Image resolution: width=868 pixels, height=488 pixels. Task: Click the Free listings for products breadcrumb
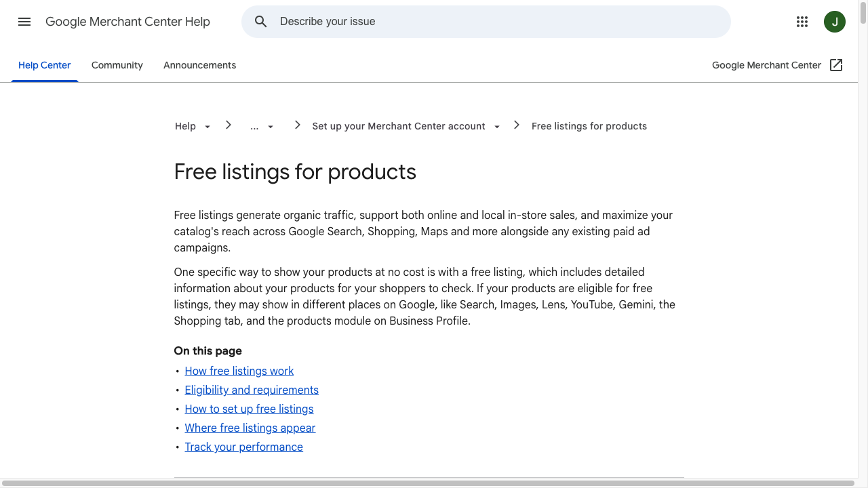[589, 126]
